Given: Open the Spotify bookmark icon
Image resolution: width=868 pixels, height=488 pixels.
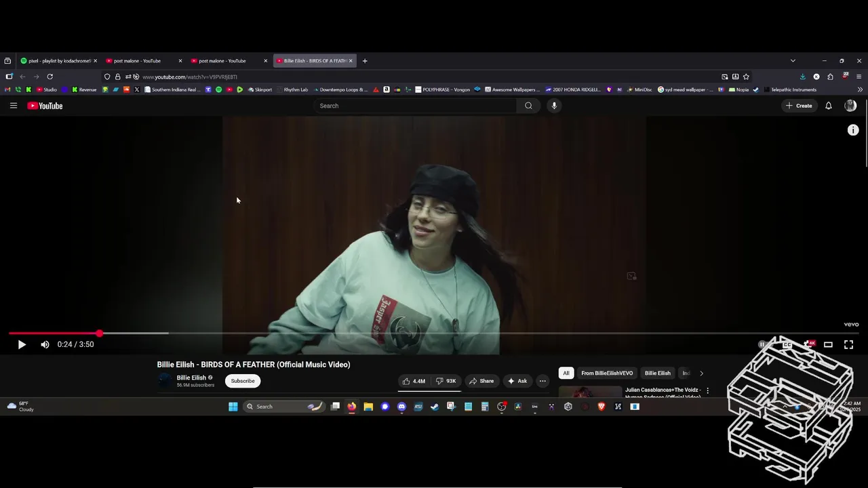Looking at the screenshot, I should pyautogui.click(x=218, y=89).
